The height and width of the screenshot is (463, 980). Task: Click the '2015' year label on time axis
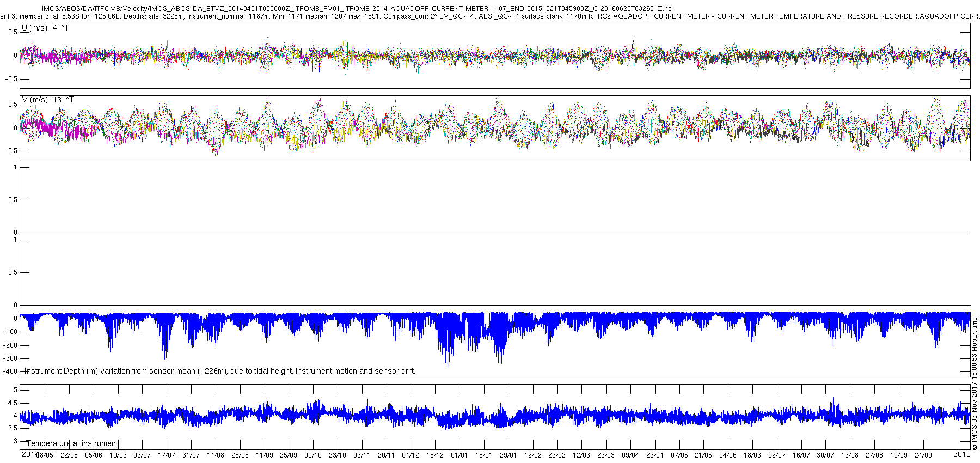point(962,454)
